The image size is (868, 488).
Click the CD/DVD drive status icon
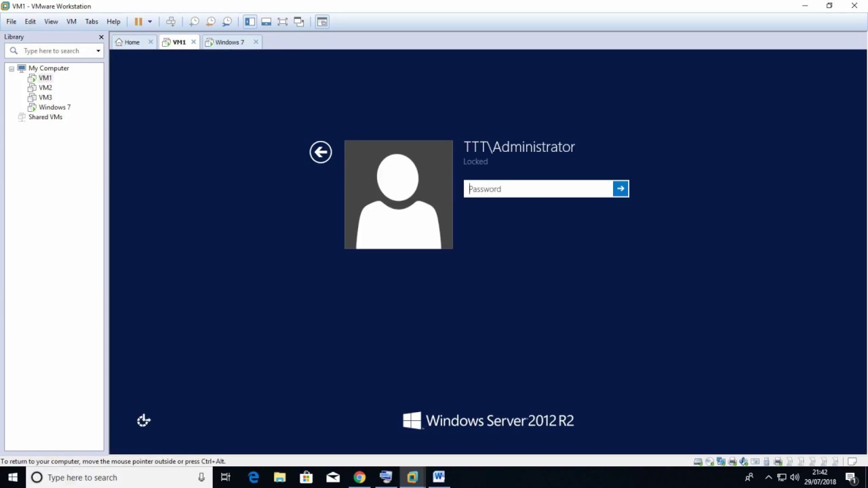pyautogui.click(x=709, y=462)
